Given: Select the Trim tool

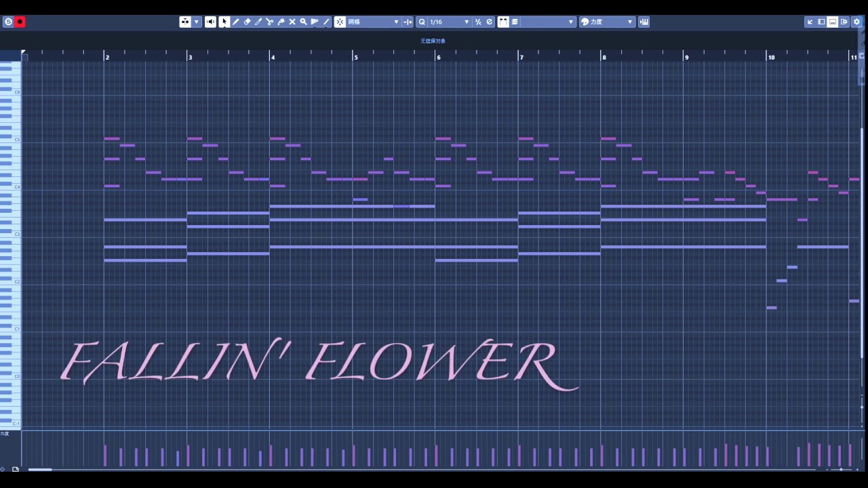Looking at the screenshot, I should click(258, 22).
